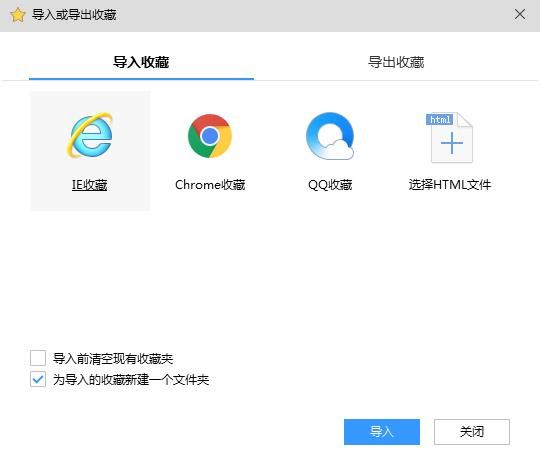Pick the QQ收藏 browser icon
The height and width of the screenshot is (461, 540).
click(x=330, y=136)
